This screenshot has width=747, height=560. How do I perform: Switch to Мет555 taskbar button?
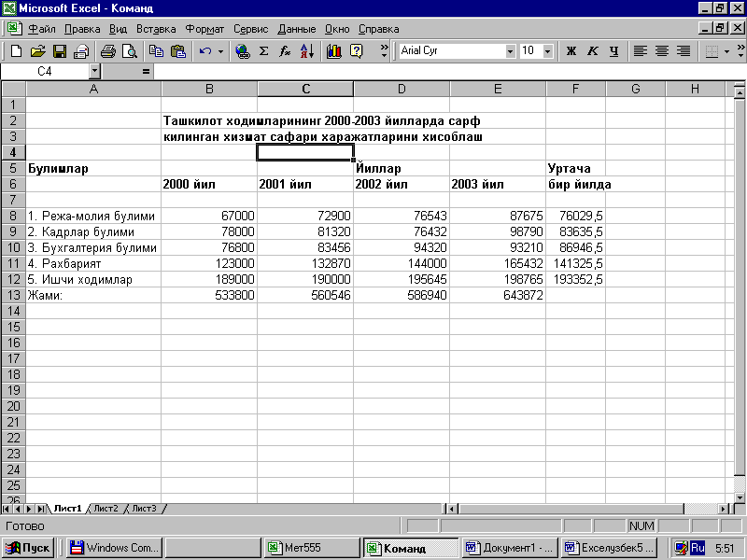(312, 548)
